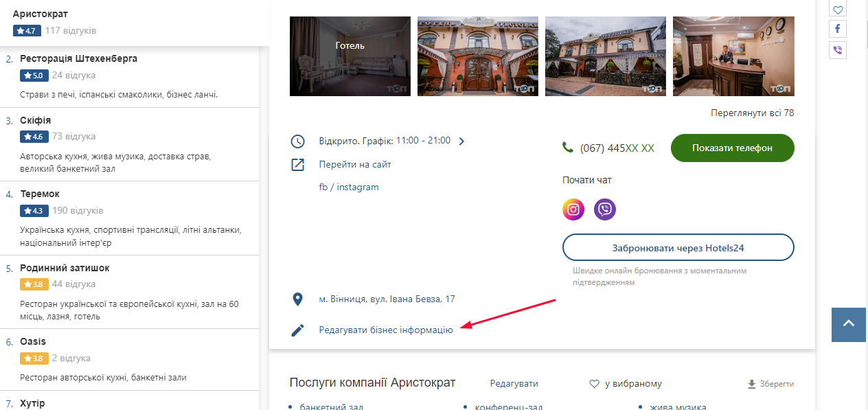Open the Готель photo thumbnail
The width and height of the screenshot is (868, 410).
pos(350,56)
